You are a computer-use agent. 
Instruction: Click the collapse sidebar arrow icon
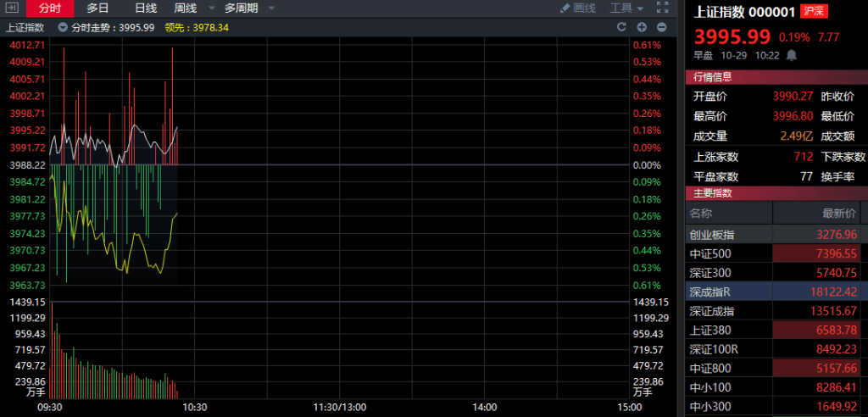[12, 8]
